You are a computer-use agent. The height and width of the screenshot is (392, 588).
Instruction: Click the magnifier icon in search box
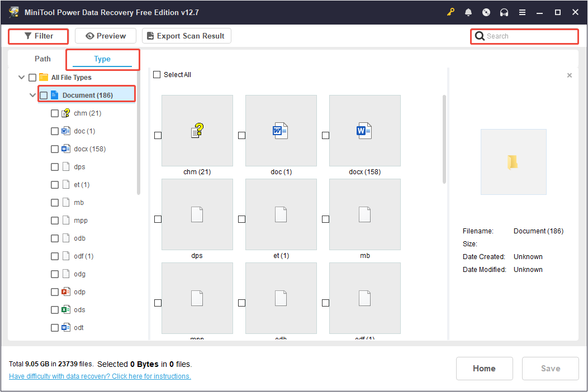tap(480, 36)
